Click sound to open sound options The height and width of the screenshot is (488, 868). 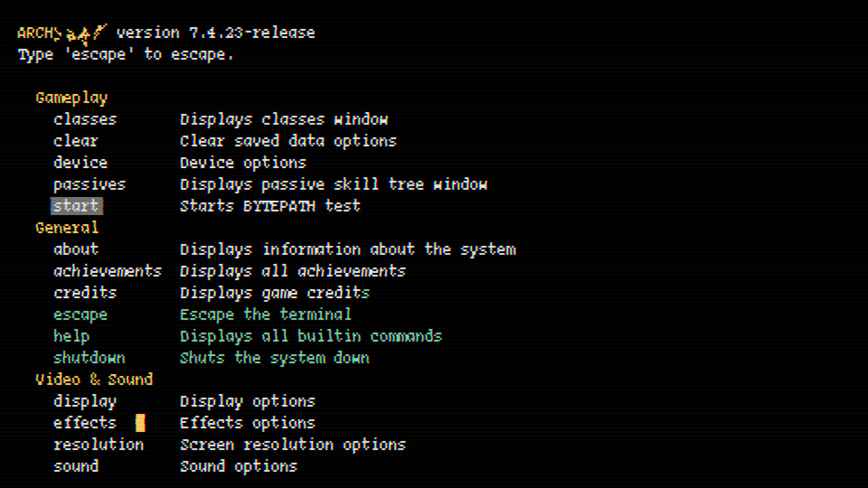(75, 466)
